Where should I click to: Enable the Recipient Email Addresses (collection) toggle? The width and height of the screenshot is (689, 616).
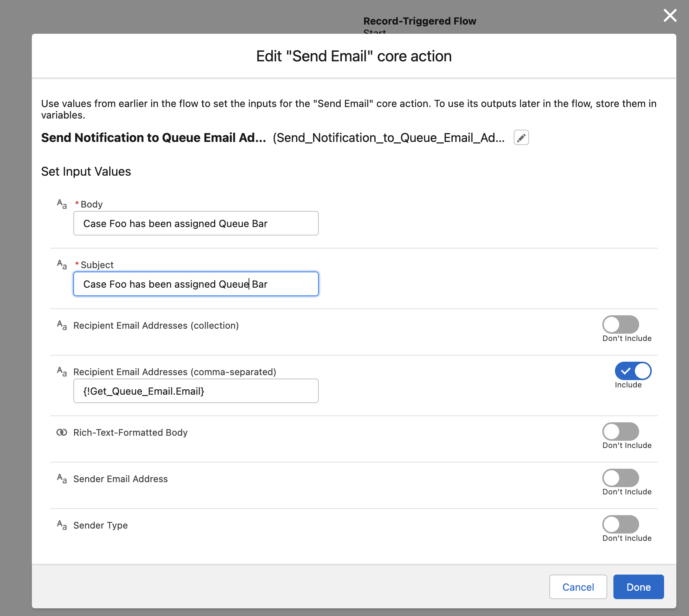tap(620, 324)
